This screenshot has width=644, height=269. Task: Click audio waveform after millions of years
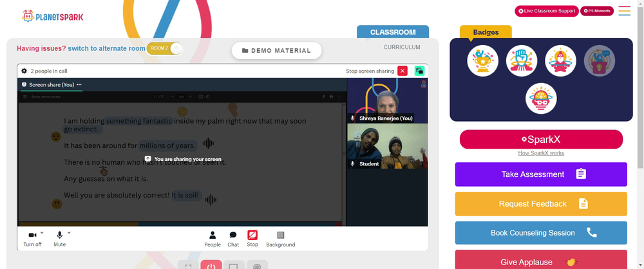208,144
